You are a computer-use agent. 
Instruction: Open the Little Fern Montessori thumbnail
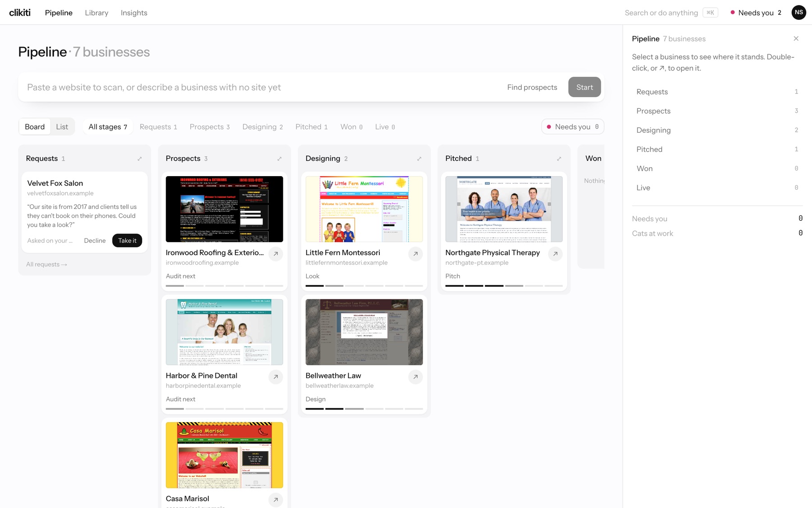pos(364,209)
